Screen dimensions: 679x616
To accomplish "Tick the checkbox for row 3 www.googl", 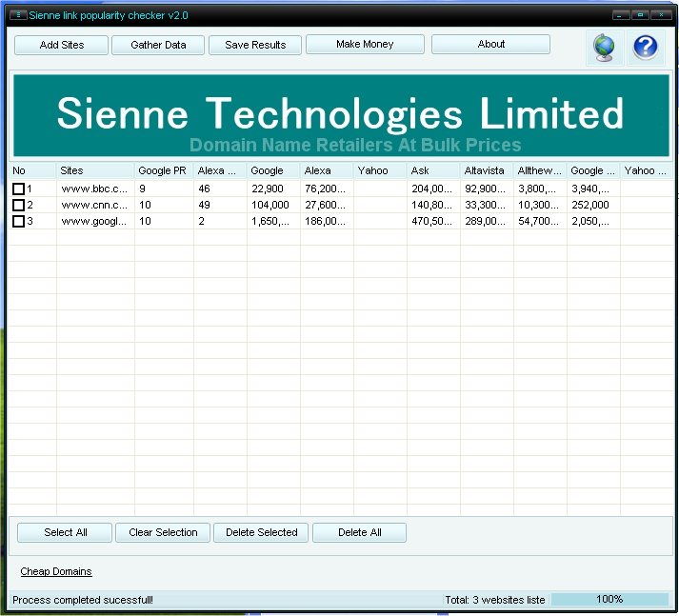I will tap(18, 221).
